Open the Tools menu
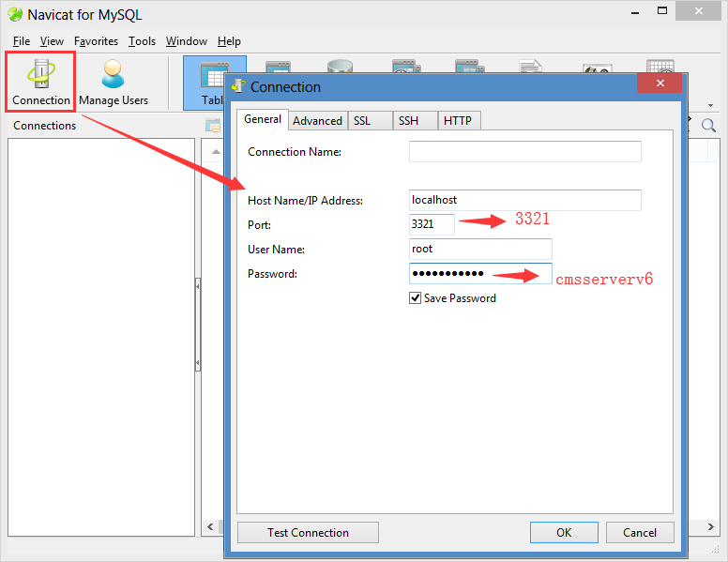The height and width of the screenshot is (562, 728). point(142,41)
